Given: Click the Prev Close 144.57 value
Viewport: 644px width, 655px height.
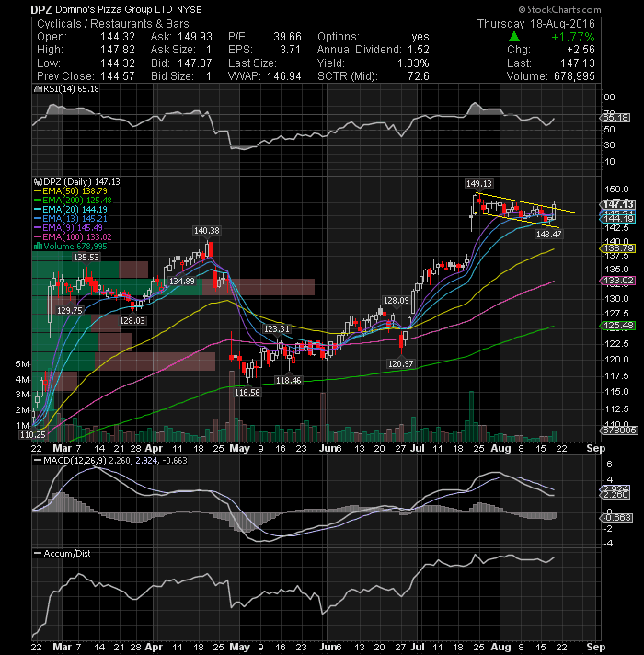Looking at the screenshot, I should pyautogui.click(x=118, y=76).
